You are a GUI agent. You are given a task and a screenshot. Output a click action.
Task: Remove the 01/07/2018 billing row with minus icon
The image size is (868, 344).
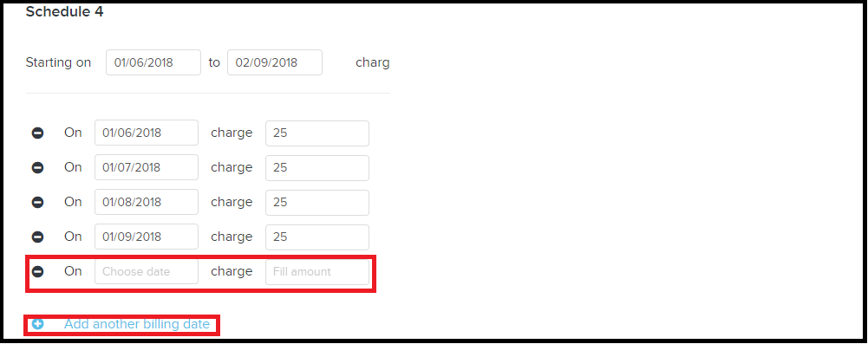point(37,167)
